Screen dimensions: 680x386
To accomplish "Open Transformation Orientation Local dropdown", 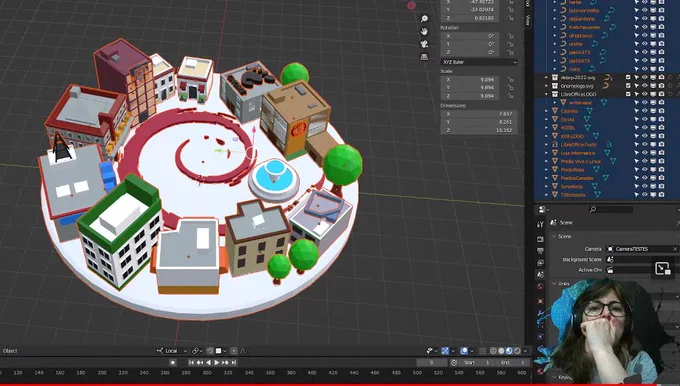I will click(172, 351).
